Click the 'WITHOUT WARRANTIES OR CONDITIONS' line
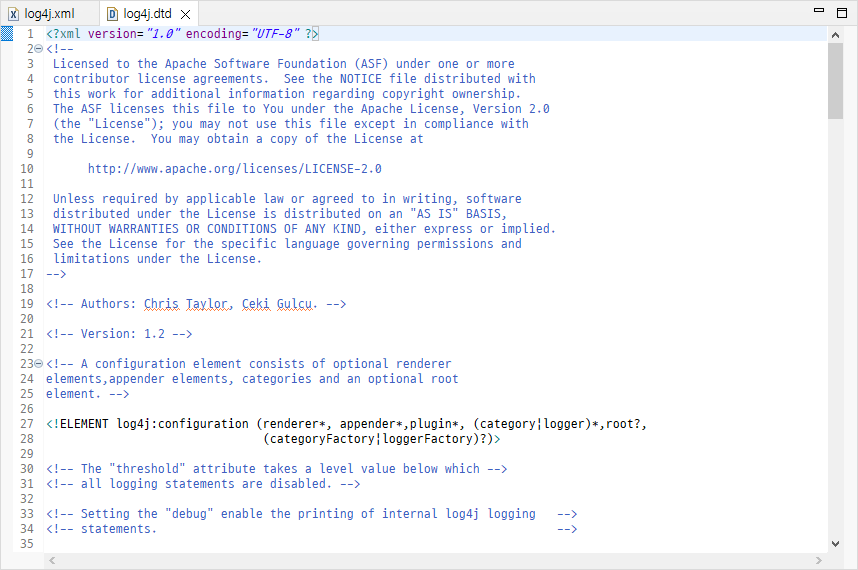This screenshot has width=858, height=570. coord(304,229)
